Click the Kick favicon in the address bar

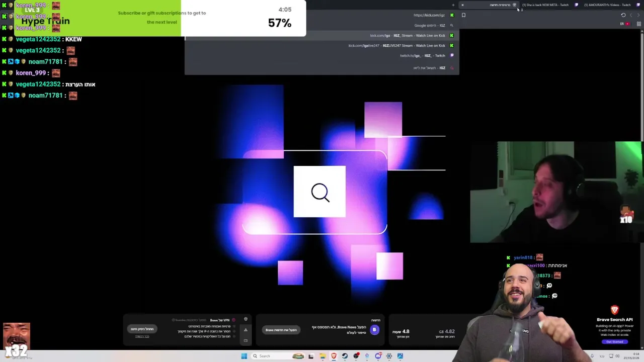(452, 15)
